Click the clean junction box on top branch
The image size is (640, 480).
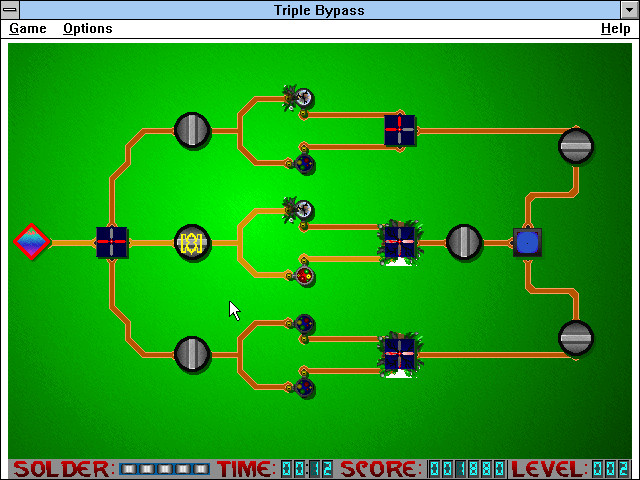click(x=400, y=130)
